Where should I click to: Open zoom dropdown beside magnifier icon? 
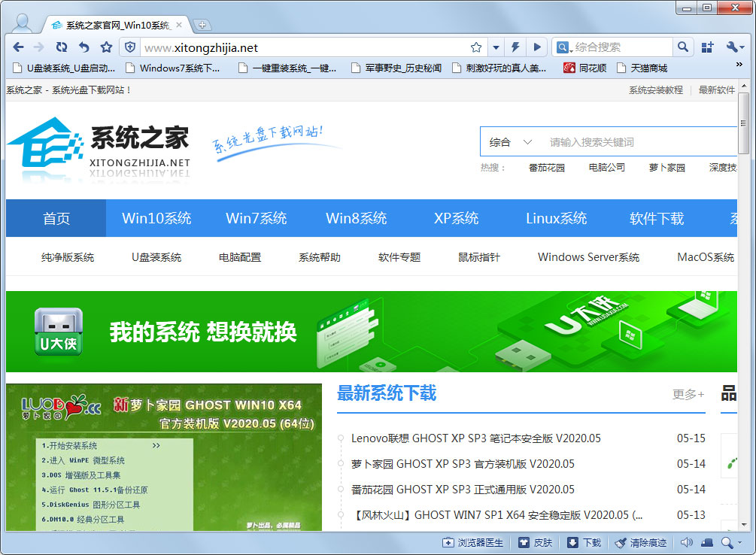click(740, 541)
